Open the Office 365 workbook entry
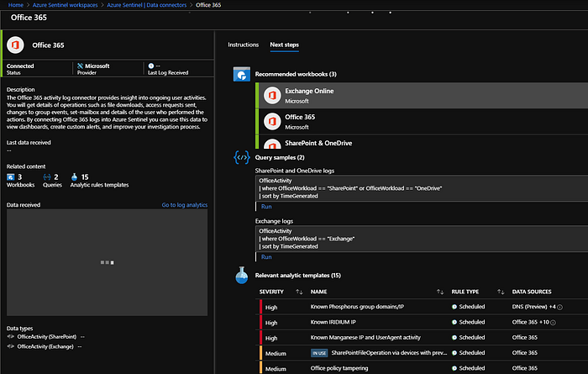 tap(423, 122)
